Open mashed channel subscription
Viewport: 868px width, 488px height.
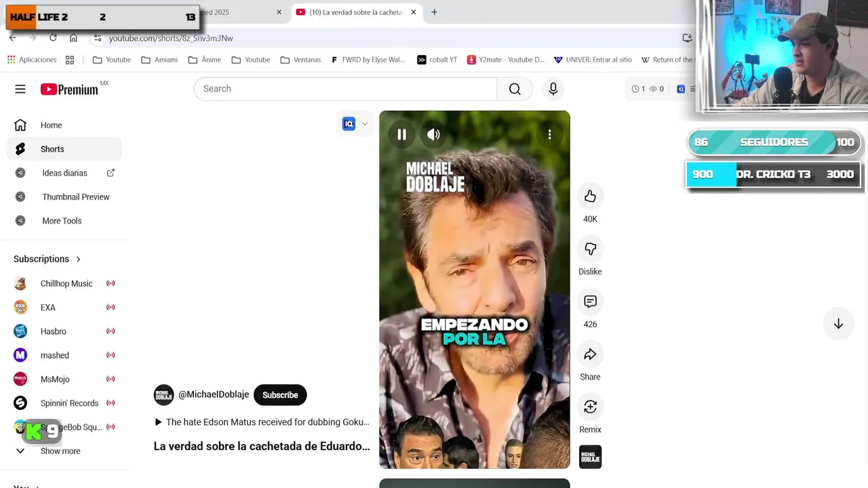64,355
